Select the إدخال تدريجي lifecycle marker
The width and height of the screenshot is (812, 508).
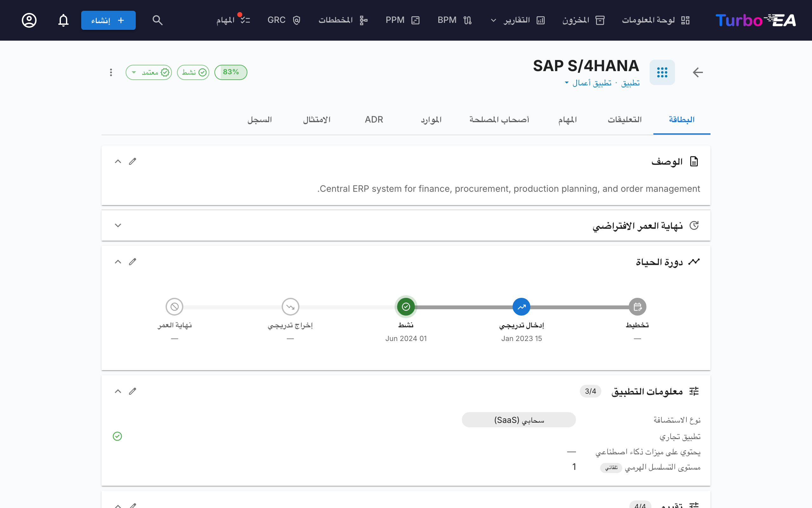click(x=521, y=307)
